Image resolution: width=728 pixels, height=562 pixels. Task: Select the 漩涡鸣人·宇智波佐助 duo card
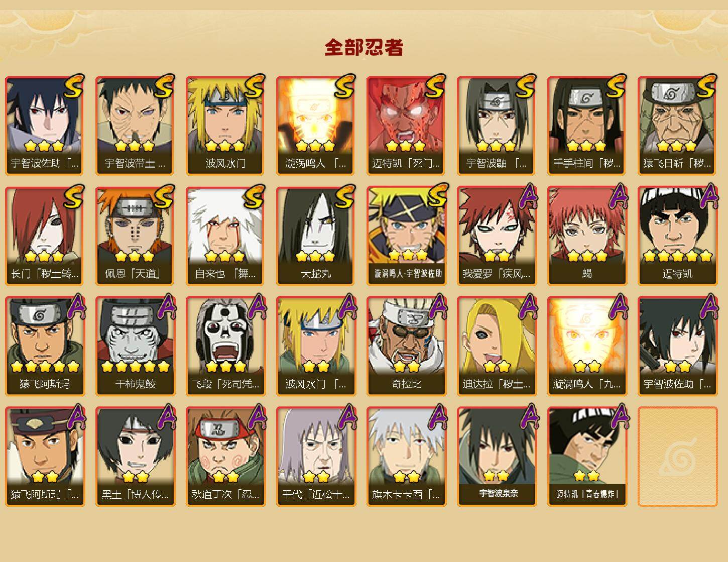coord(406,236)
